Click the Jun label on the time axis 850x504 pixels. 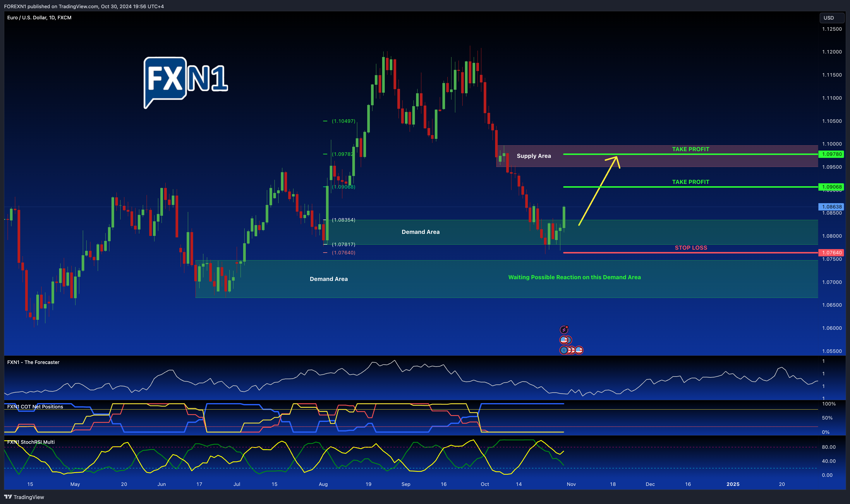click(x=162, y=484)
